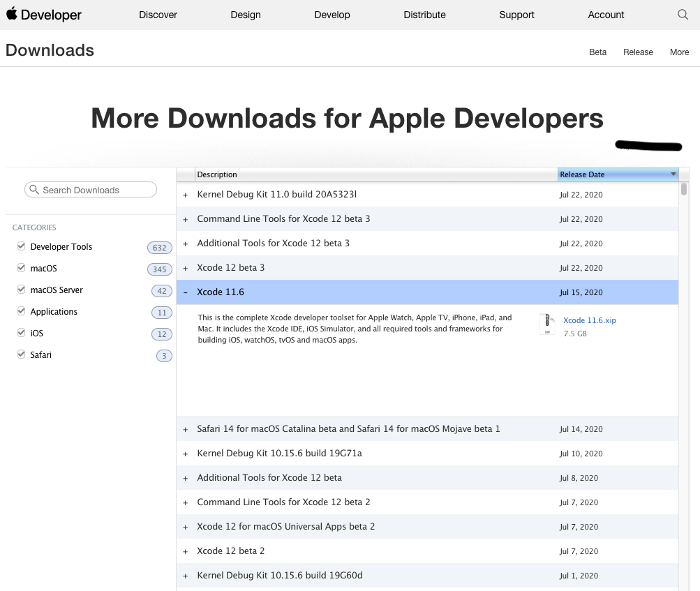Click the Search Downloads field
Viewport: 700px width, 591px height.
click(91, 190)
